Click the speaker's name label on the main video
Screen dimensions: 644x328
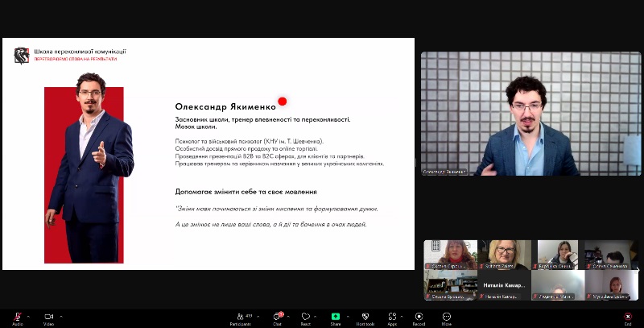[444, 172]
